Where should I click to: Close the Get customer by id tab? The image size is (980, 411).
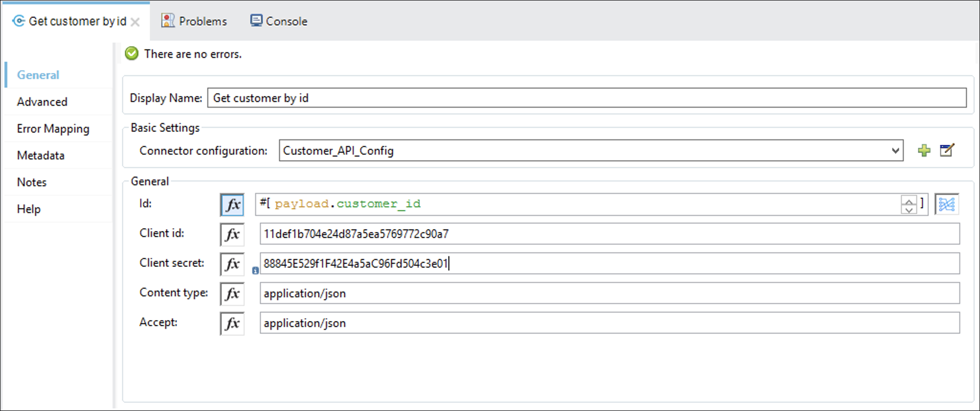click(x=135, y=22)
